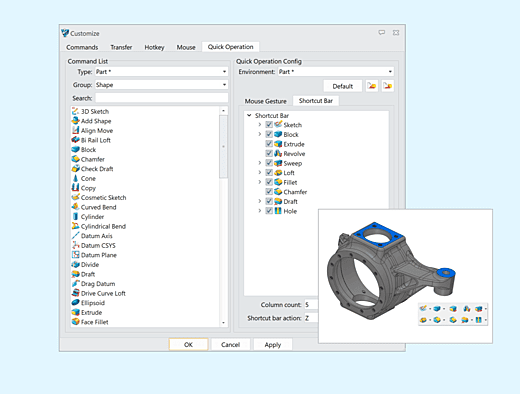Click the Sweep dropdown arrow in the preview shortcut bar
Viewport: 520px width, 394px height.
coord(486,309)
